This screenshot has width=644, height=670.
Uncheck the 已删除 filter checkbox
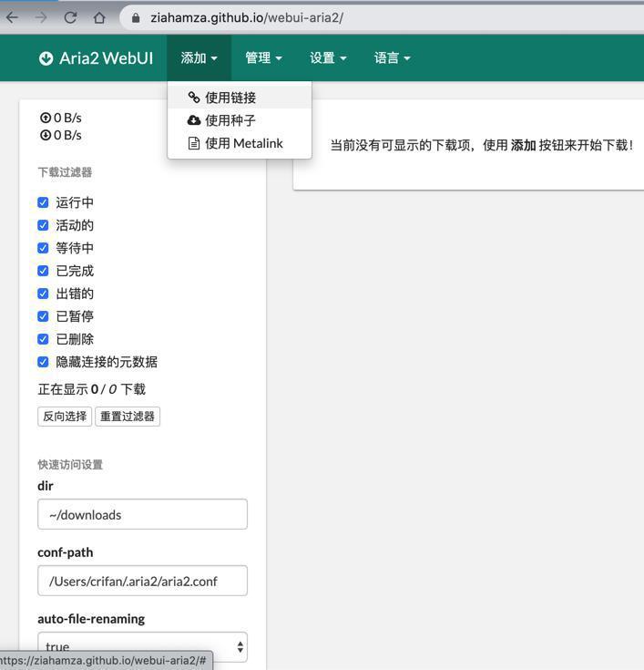point(43,339)
